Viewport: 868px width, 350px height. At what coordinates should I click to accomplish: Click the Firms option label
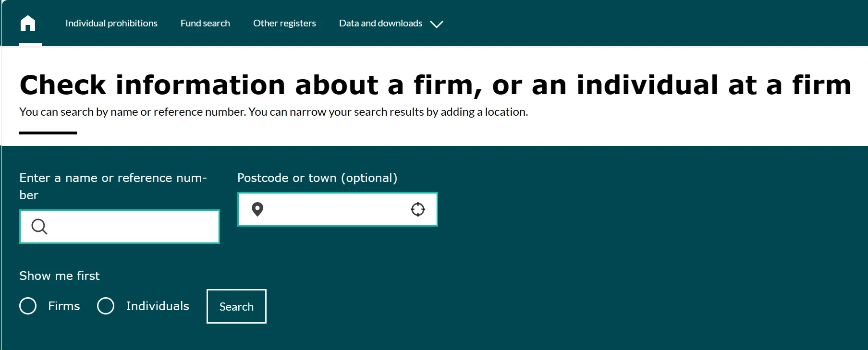pyautogui.click(x=64, y=306)
